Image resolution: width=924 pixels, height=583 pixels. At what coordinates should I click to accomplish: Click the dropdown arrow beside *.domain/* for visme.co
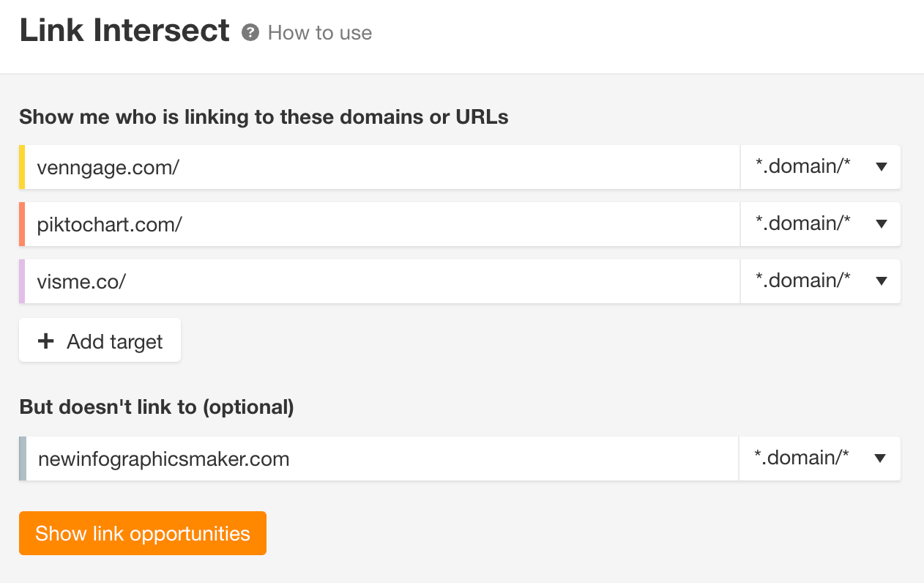pyautogui.click(x=880, y=281)
